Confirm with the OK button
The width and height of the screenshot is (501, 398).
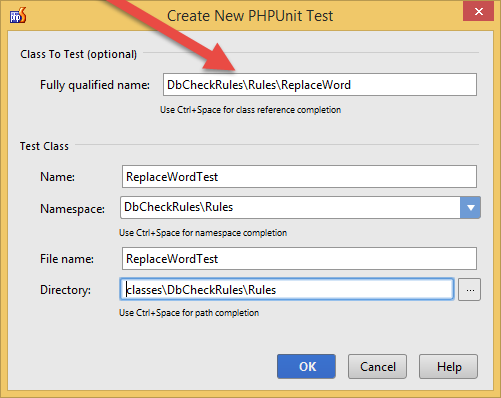click(x=306, y=367)
